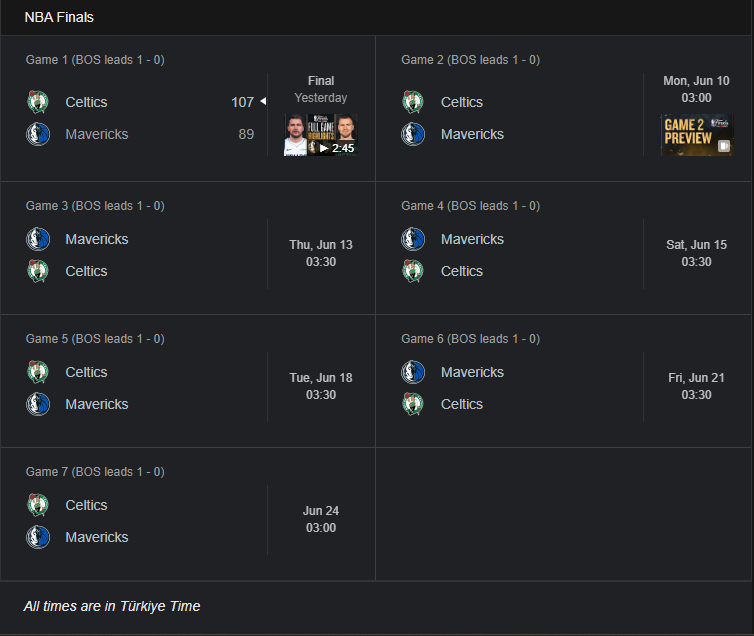Click the Celtics logo in Game 2
This screenshot has width=754, height=636.
click(413, 102)
